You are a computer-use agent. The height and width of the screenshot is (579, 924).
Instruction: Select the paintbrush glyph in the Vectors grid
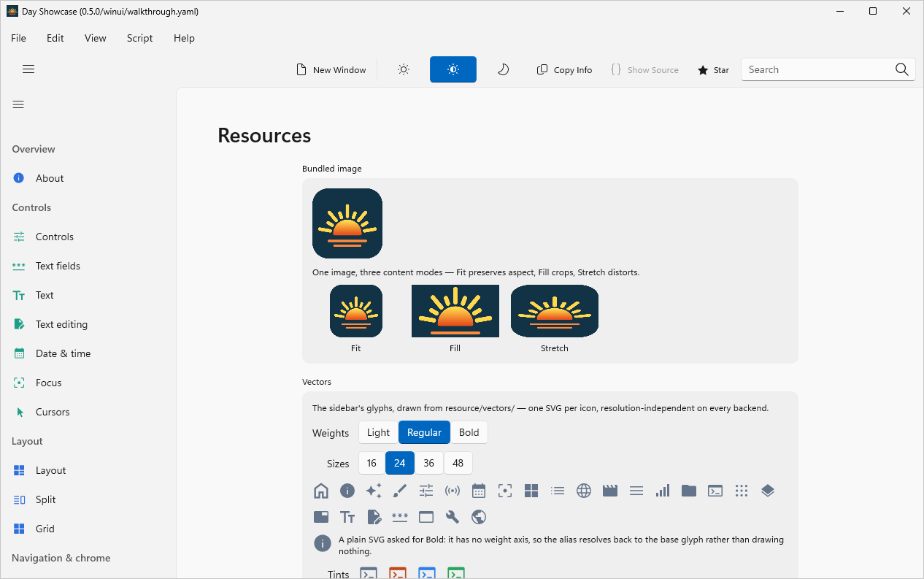[x=400, y=491]
